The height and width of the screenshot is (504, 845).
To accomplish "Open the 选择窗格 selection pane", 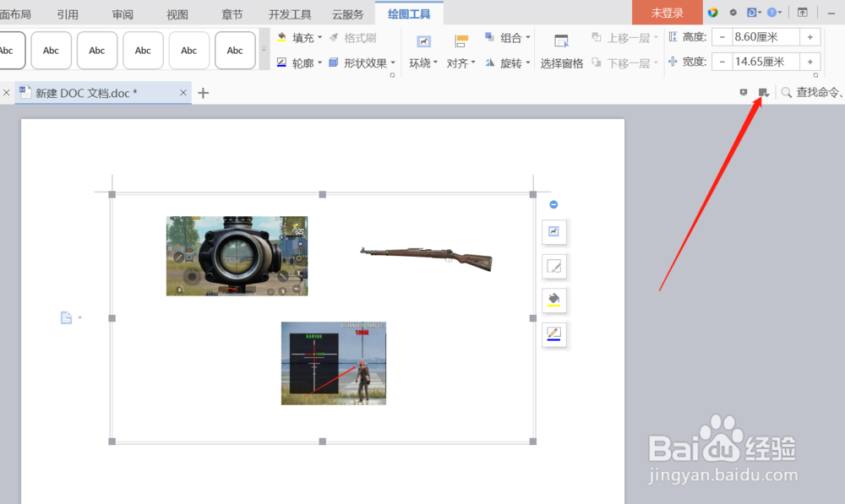I will click(x=562, y=51).
